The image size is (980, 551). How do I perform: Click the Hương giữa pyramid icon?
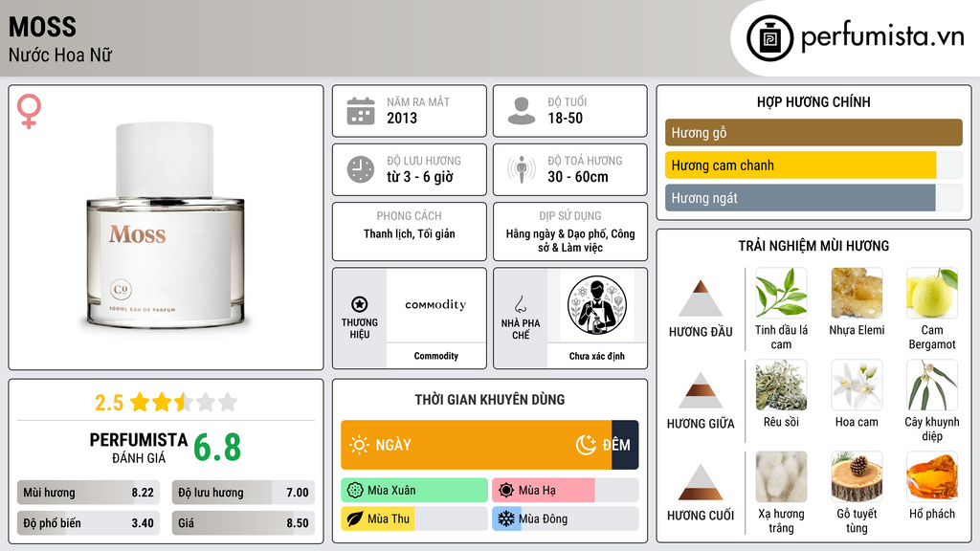pos(701,390)
